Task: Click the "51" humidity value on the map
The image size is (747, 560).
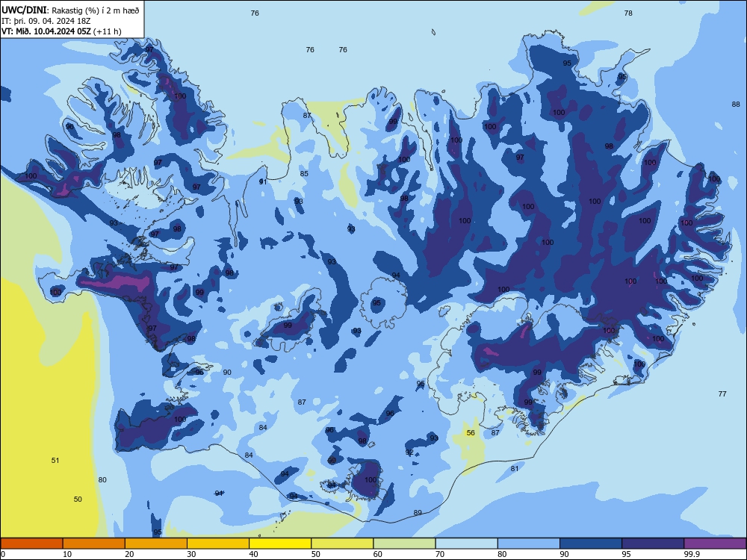Action: click(55, 460)
